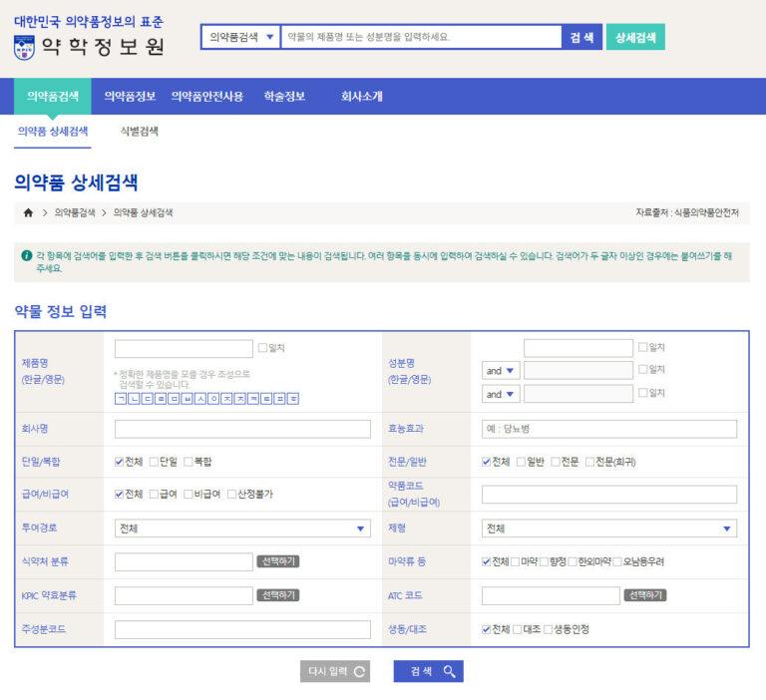Open the 의약품검색 main menu tab

click(x=52, y=97)
